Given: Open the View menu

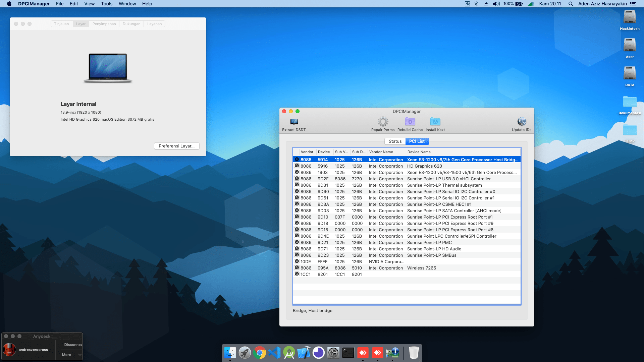Looking at the screenshot, I should 89,4.
